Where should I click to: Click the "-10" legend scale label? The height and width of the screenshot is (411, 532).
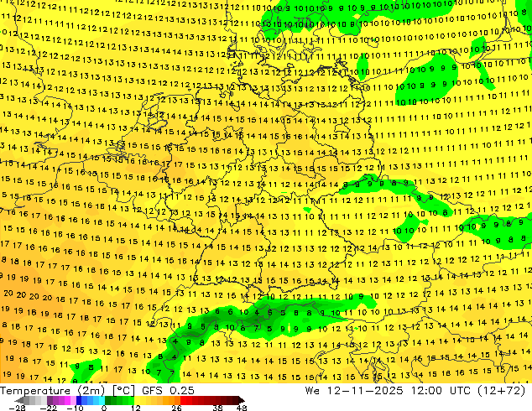[x=76, y=408]
